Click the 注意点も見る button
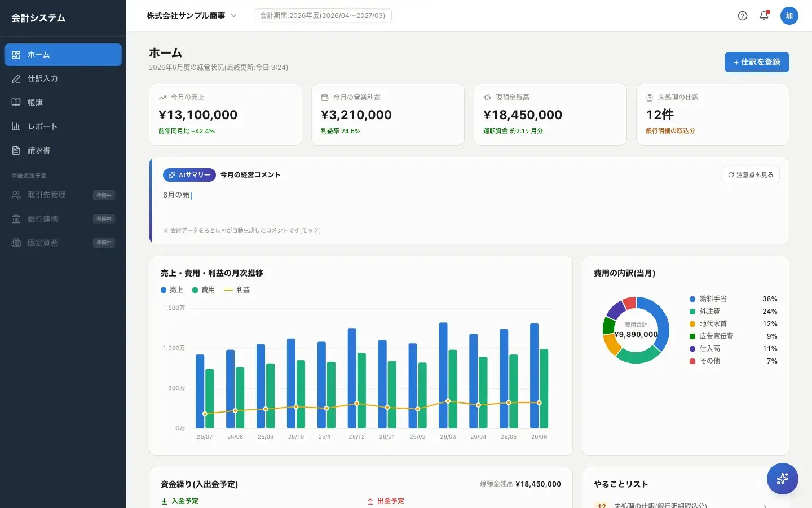The height and width of the screenshot is (508, 812). (x=751, y=175)
